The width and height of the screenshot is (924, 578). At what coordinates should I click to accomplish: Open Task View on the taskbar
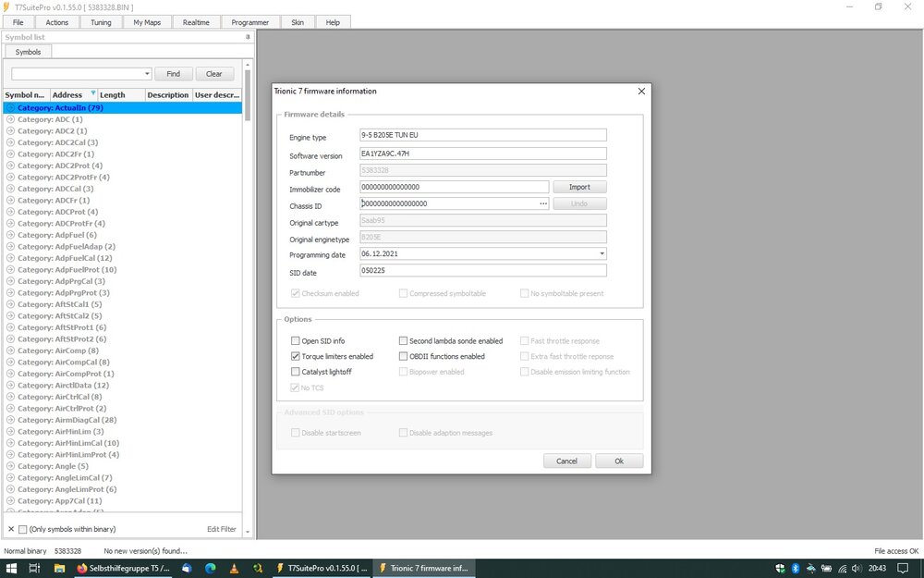(34, 569)
